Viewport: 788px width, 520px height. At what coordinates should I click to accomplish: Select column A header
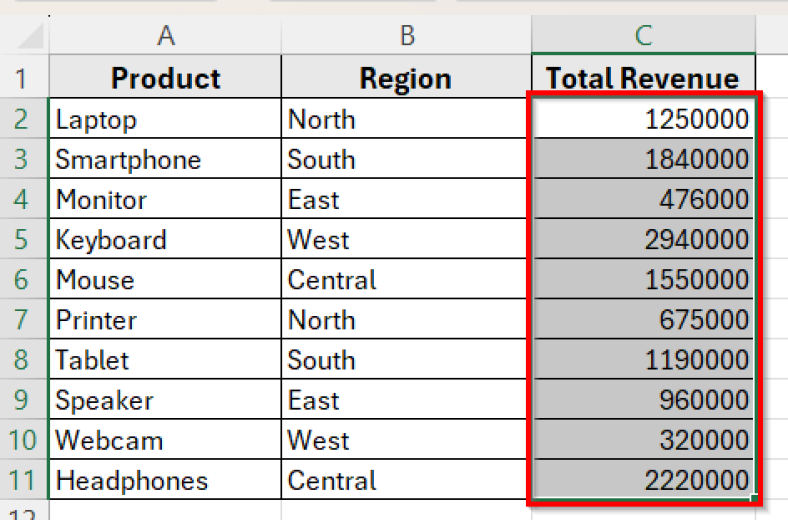pos(165,36)
